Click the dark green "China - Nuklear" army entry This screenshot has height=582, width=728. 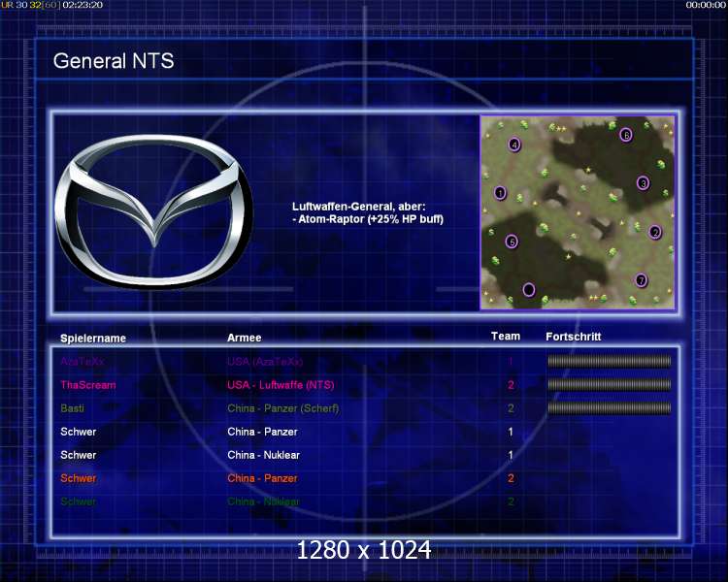click(x=263, y=501)
